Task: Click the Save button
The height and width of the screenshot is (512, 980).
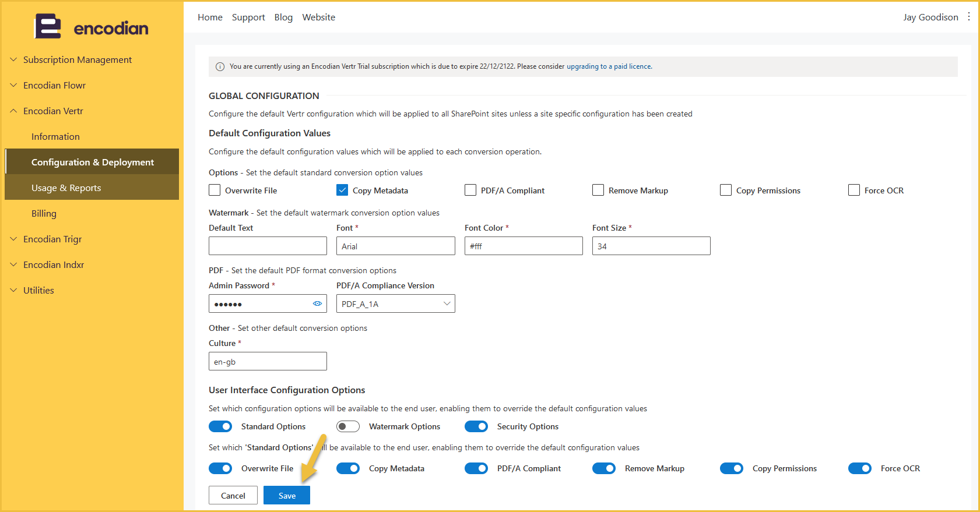Action: point(287,495)
